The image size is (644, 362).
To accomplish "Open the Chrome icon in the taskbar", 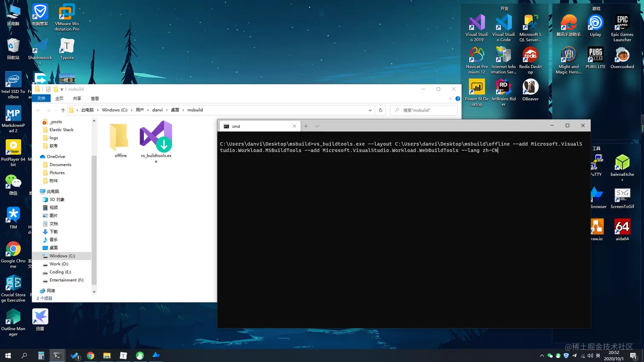I will coord(90,355).
